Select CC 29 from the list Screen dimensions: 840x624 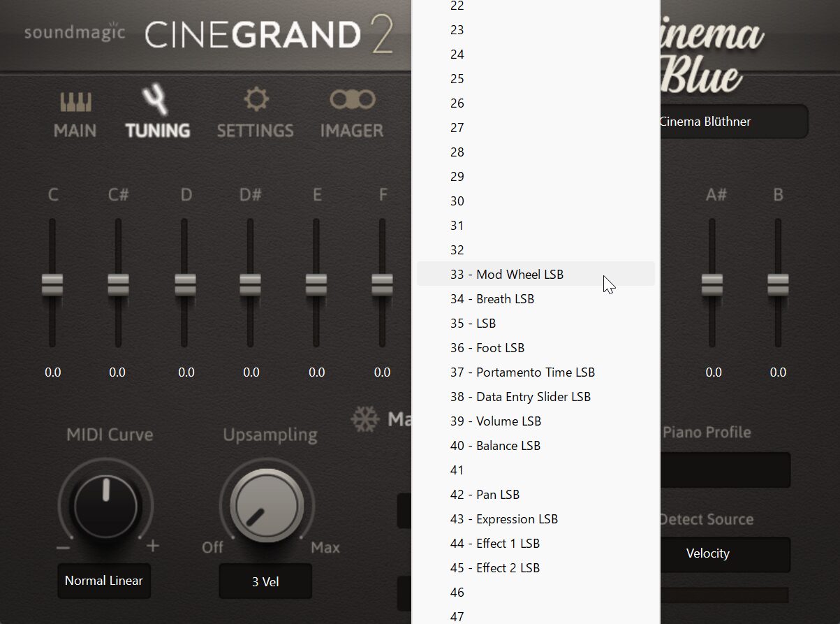pos(536,177)
